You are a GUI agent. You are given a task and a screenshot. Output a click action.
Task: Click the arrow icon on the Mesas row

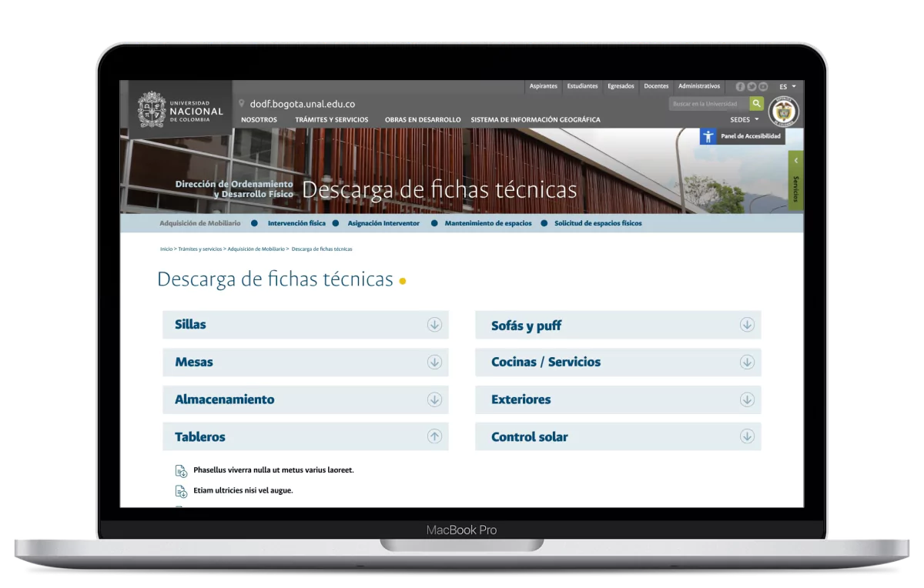(x=434, y=362)
